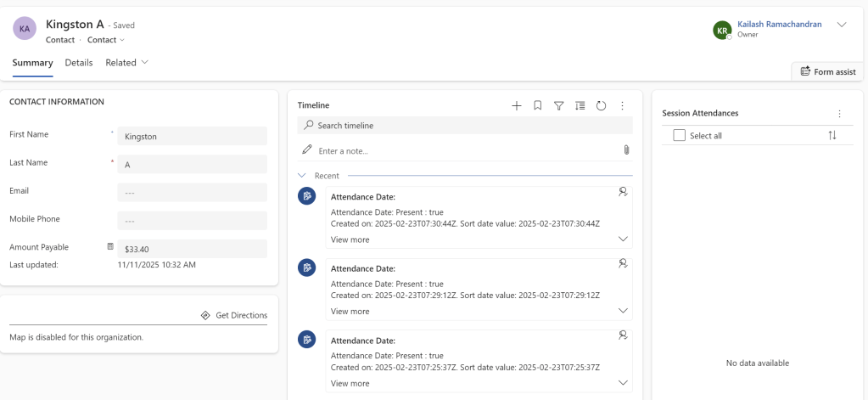Screen dimensions: 868x400
Task: Click the sort arrows in Session Attendances
Action: click(832, 136)
